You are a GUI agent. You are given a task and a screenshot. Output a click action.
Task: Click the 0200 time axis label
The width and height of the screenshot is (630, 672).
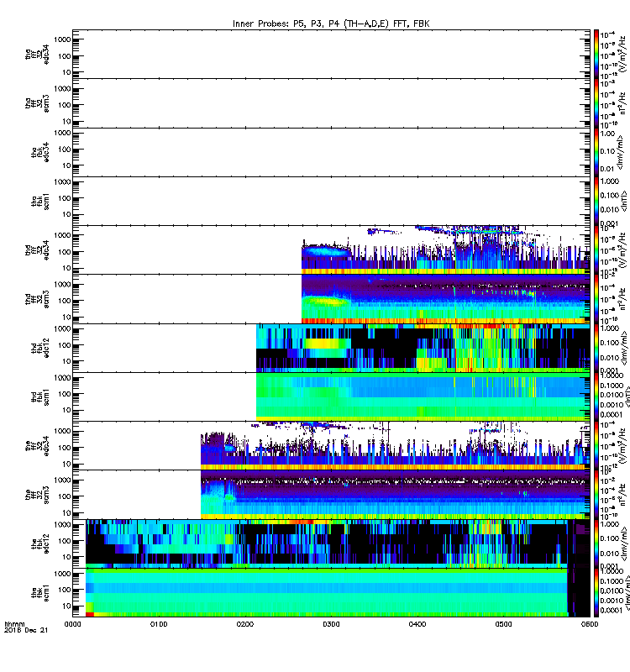click(245, 624)
